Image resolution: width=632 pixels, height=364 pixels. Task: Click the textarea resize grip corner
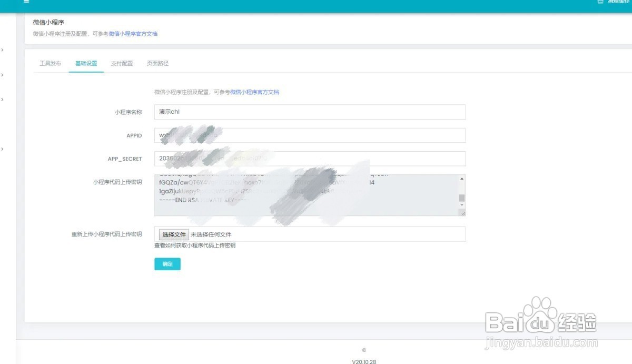tap(462, 212)
